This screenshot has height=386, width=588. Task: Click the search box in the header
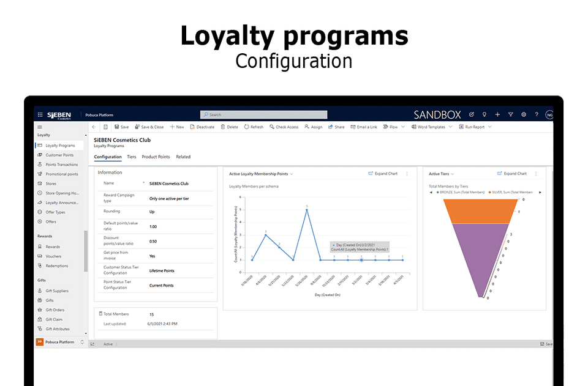(263, 114)
